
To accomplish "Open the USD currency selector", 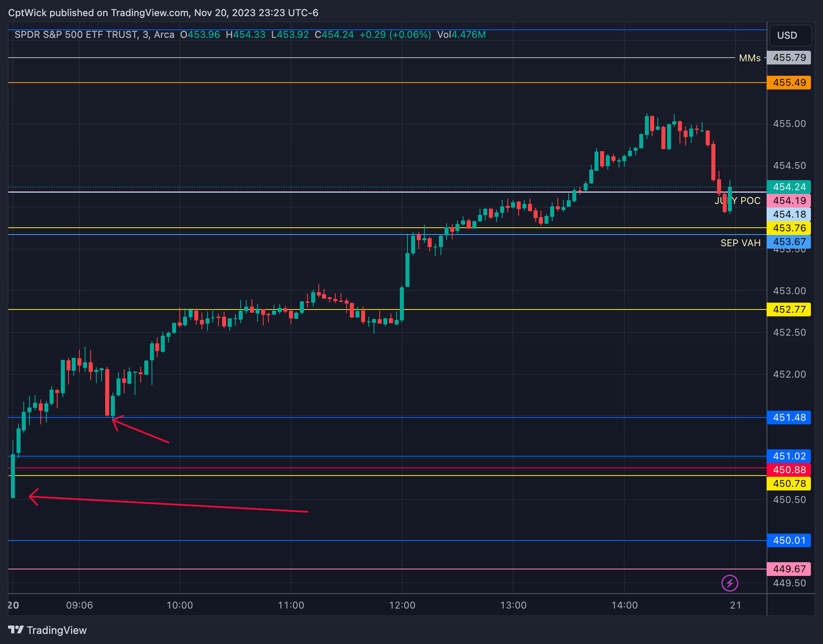I will tap(790, 35).
